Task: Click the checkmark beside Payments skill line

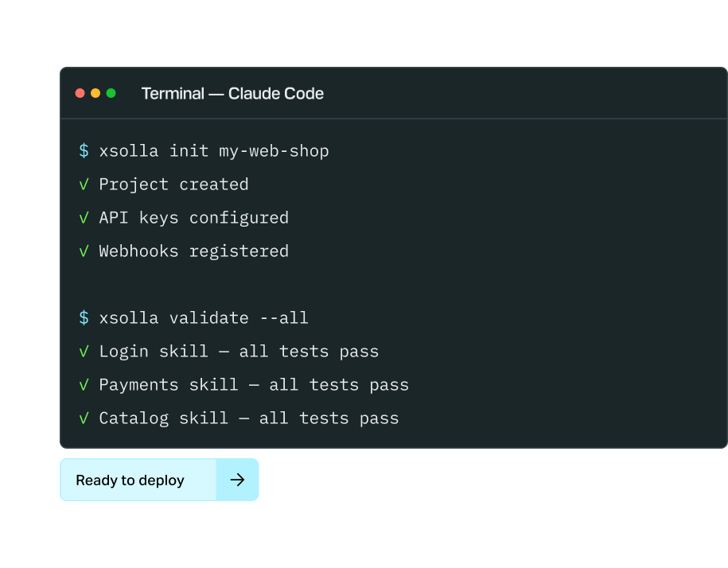Action: click(x=84, y=385)
